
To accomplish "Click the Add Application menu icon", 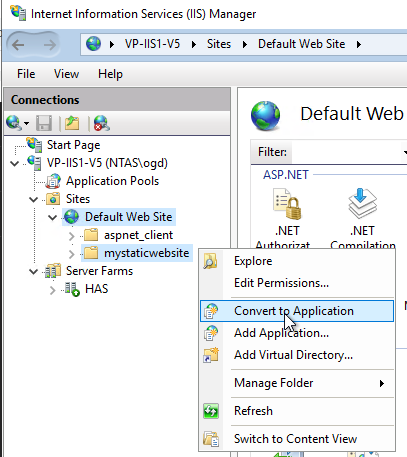I will click(x=211, y=333).
